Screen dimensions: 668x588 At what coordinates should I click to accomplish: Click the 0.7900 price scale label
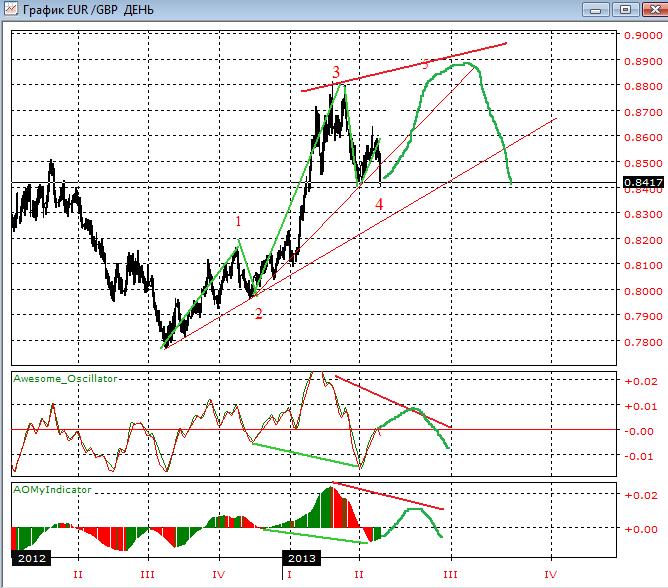(x=643, y=316)
